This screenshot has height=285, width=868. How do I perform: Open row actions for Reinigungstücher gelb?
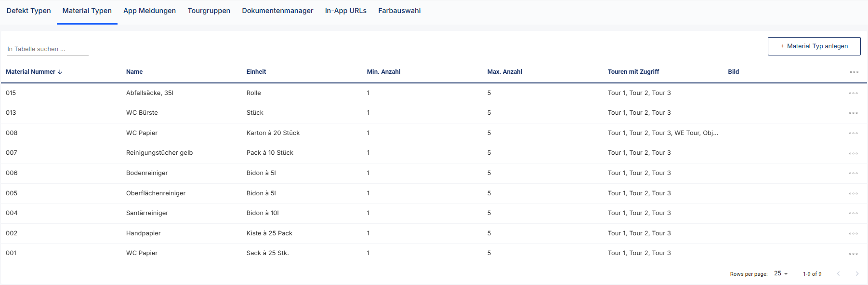[x=853, y=153]
